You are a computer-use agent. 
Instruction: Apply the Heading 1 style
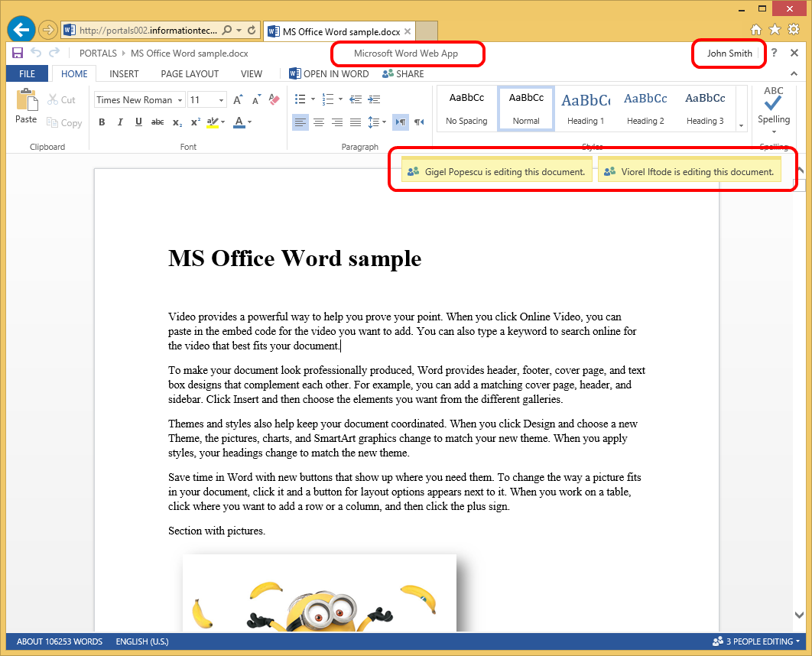[586, 109]
